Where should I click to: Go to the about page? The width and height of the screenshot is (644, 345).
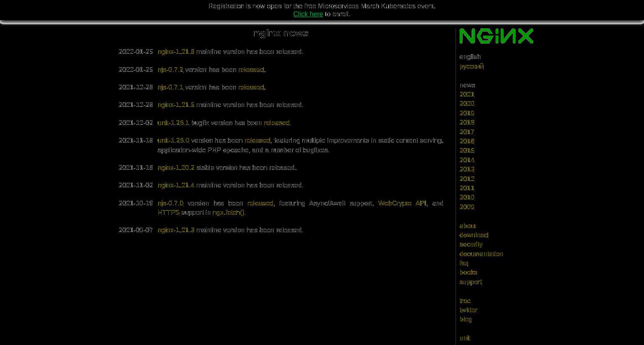click(468, 226)
